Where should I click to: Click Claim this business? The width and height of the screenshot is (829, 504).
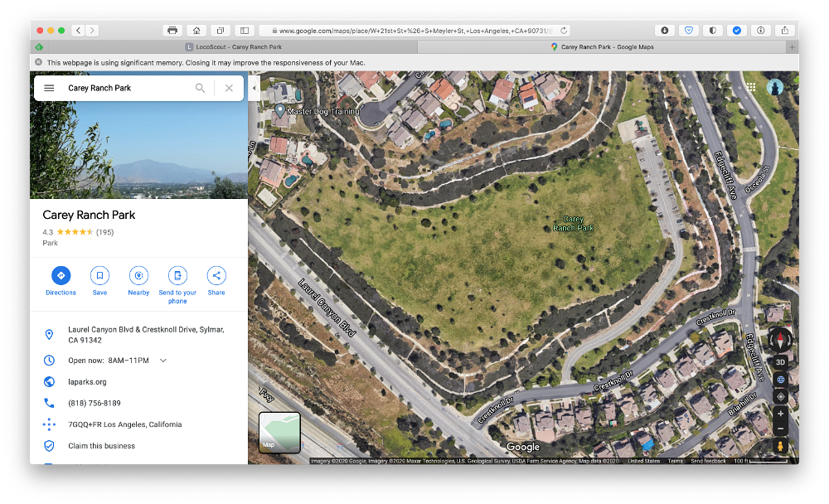click(101, 446)
